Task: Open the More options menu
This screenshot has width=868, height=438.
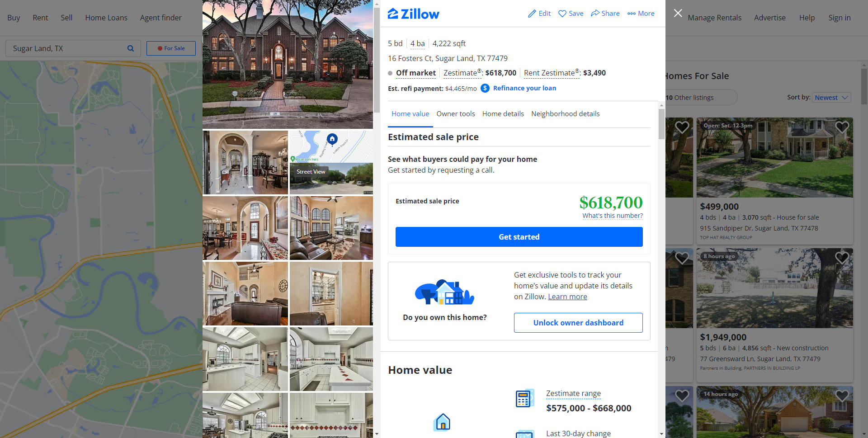Action: coord(641,14)
